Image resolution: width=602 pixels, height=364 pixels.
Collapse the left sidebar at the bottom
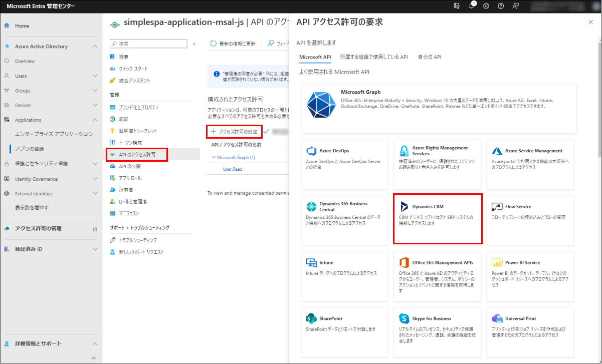tap(93, 357)
